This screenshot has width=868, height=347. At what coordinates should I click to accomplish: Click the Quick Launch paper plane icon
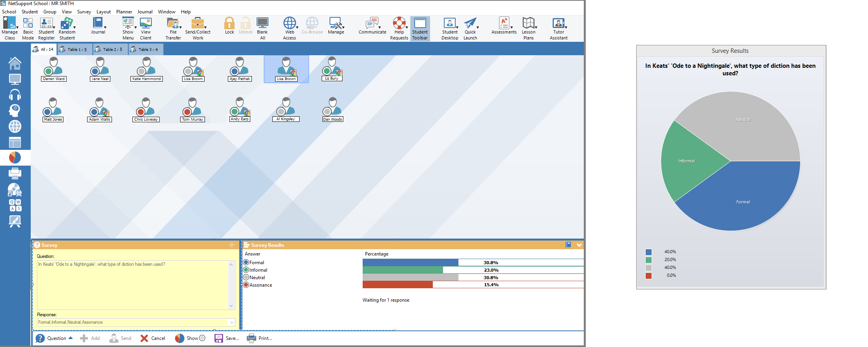tap(470, 24)
